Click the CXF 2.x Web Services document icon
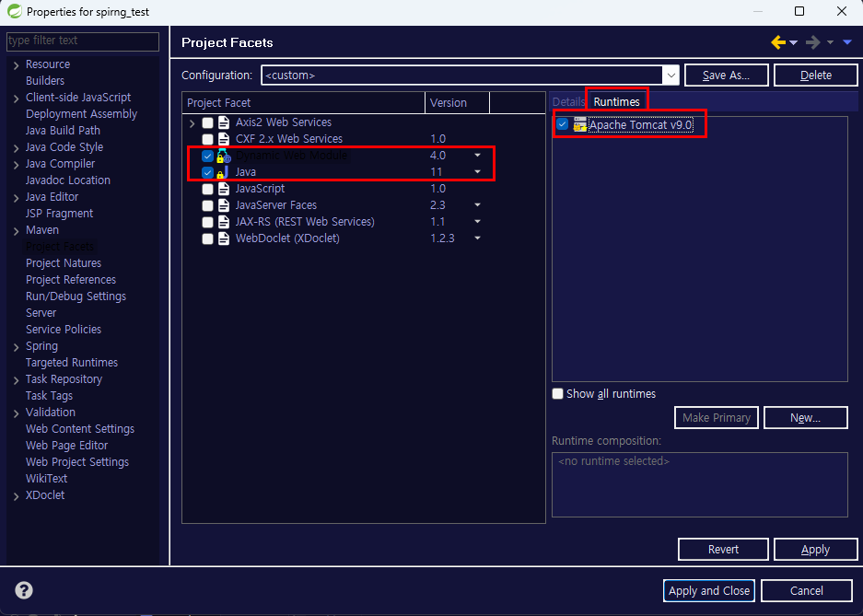The image size is (863, 616). coord(224,139)
